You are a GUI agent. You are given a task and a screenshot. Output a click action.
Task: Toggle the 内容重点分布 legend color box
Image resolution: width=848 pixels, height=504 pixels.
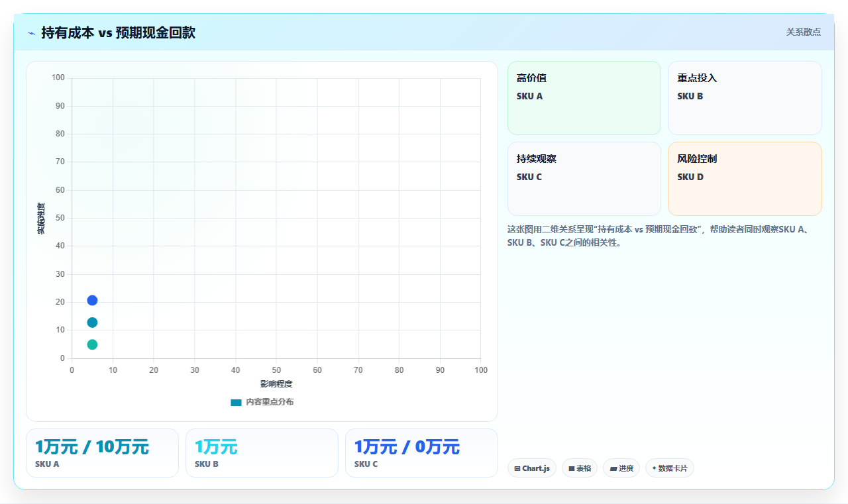[x=236, y=402]
